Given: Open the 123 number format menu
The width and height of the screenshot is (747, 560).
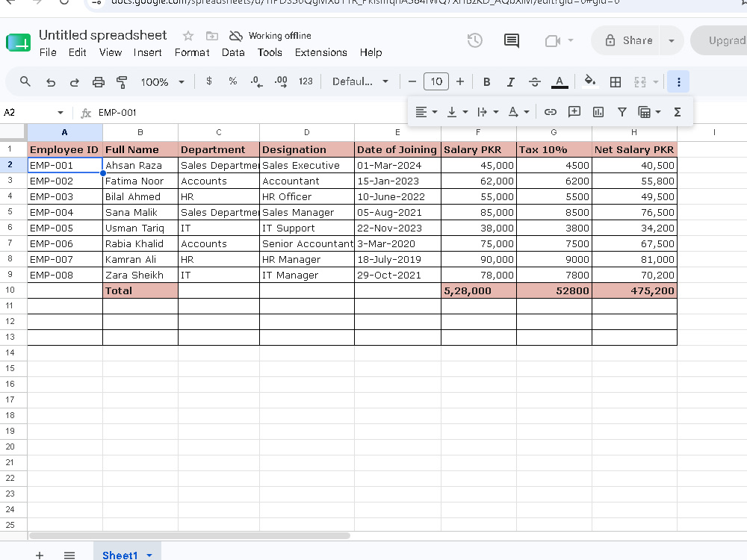Looking at the screenshot, I should pyautogui.click(x=306, y=81).
